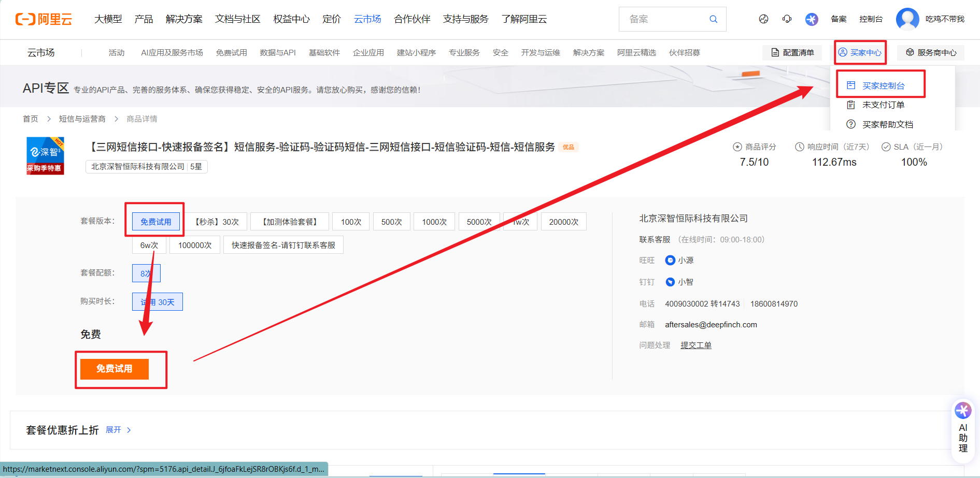Open 支持与服务 top menu
This screenshot has height=478, width=980.
[466, 19]
